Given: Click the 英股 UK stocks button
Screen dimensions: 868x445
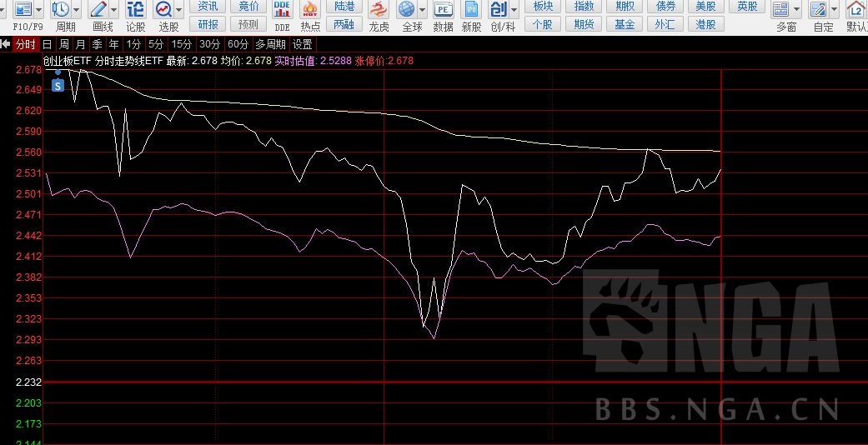Looking at the screenshot, I should point(747,6).
